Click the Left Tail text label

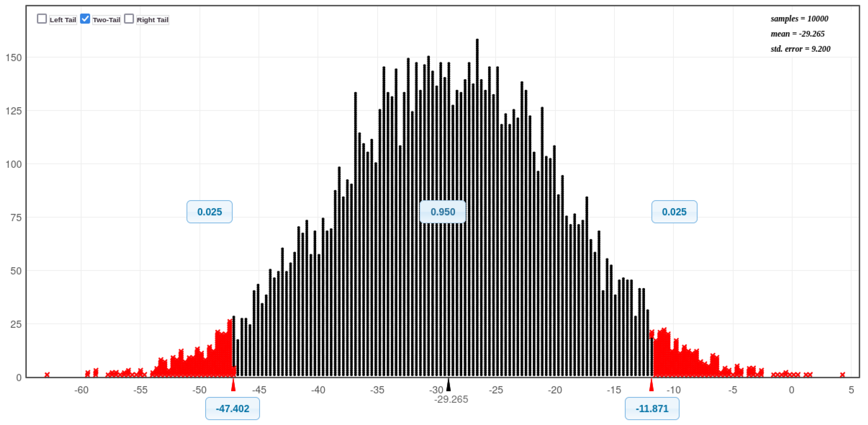pyautogui.click(x=63, y=20)
